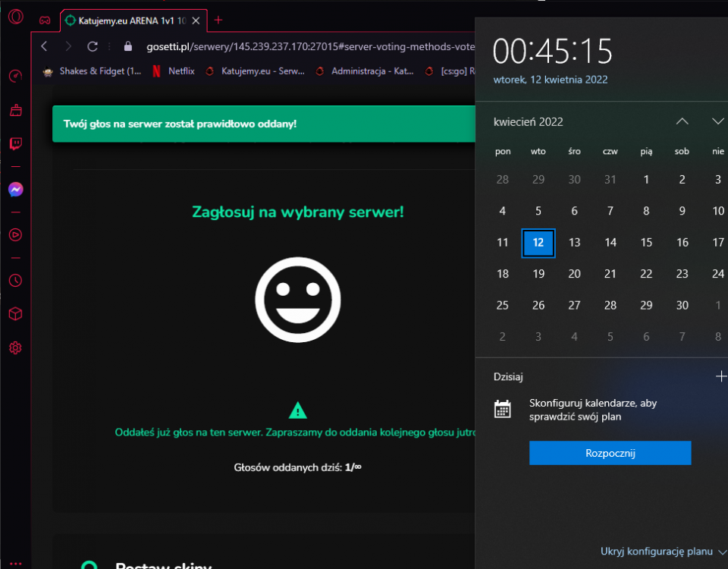
Task: Reload the gosetti.pl page
Action: click(x=93, y=46)
